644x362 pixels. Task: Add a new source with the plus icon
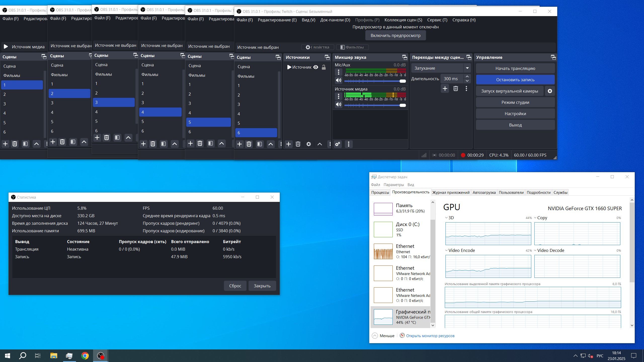(x=289, y=144)
